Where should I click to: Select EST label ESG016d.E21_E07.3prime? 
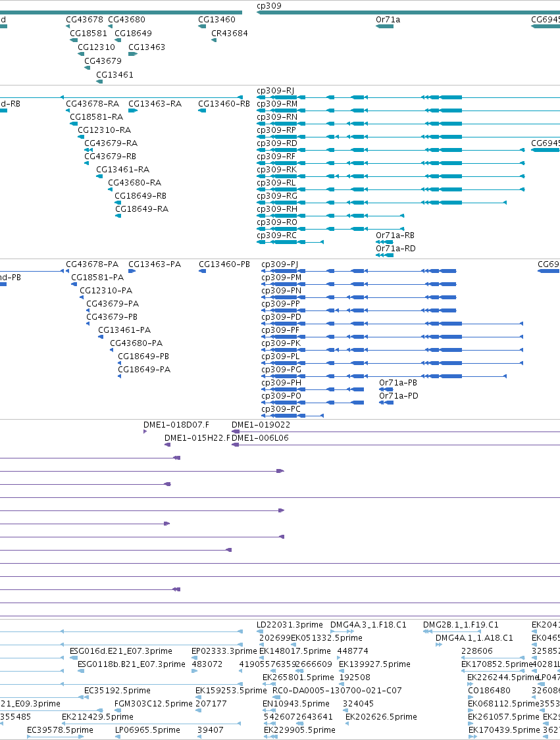pos(121,651)
